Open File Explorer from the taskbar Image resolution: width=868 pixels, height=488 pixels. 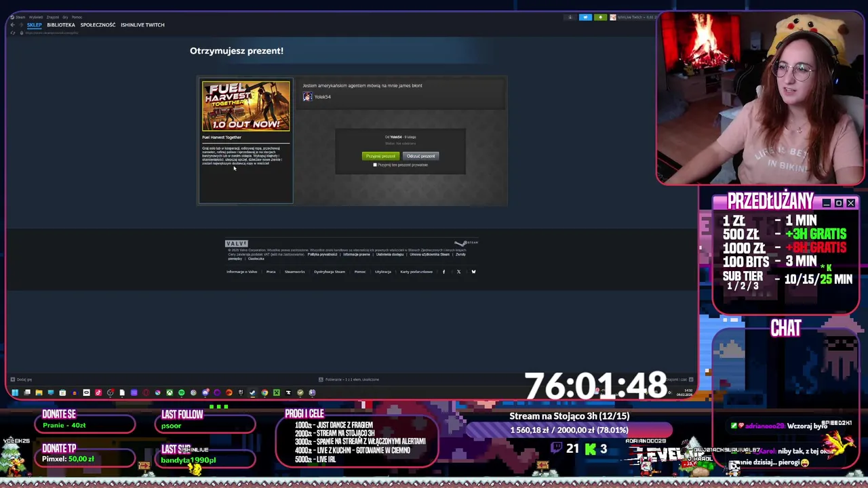[39, 392]
